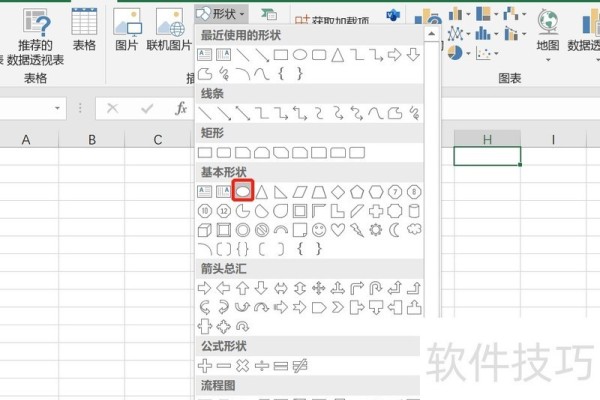
Task: Click the fx insert function button
Action: (181, 108)
